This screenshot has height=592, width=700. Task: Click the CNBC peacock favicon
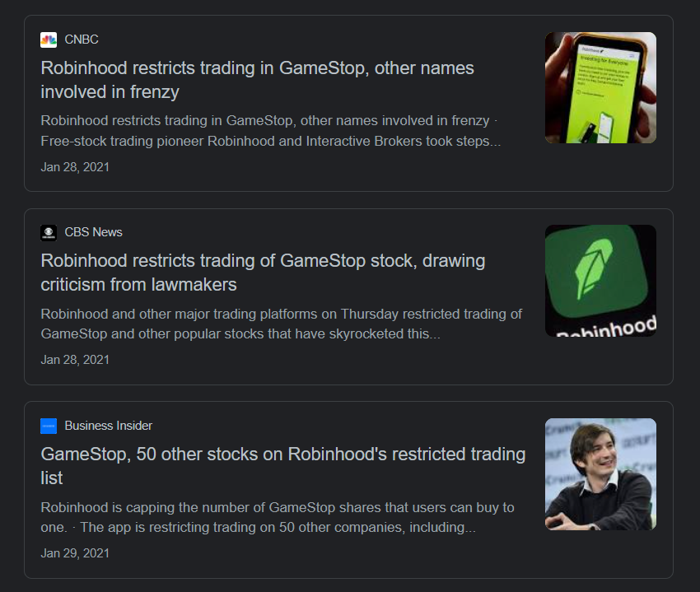[x=49, y=39]
